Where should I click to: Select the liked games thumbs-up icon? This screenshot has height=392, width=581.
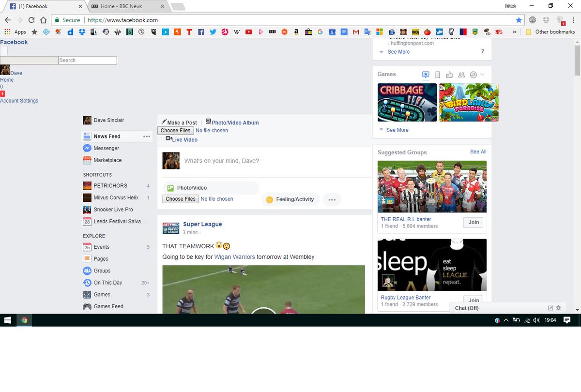[449, 75]
